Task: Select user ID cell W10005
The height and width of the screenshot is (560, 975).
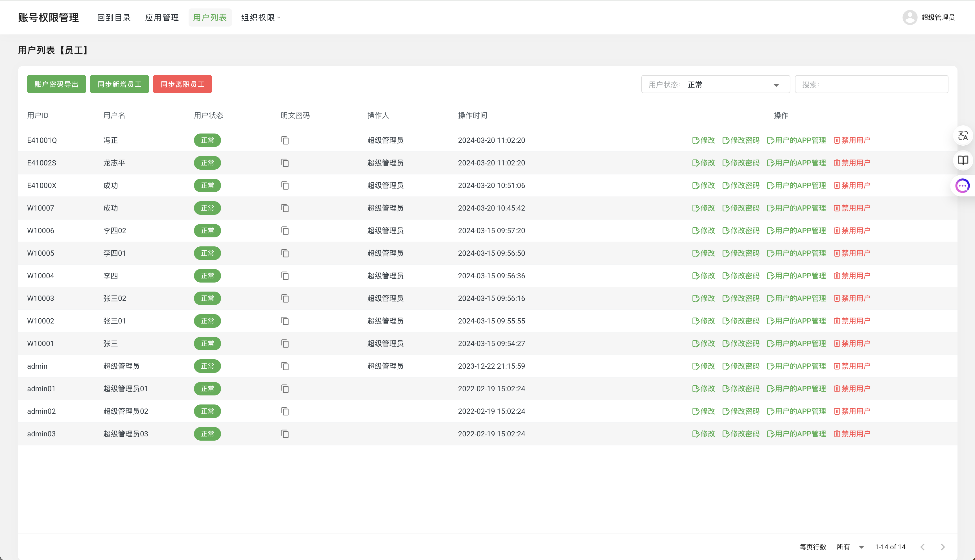Action: [x=40, y=253]
